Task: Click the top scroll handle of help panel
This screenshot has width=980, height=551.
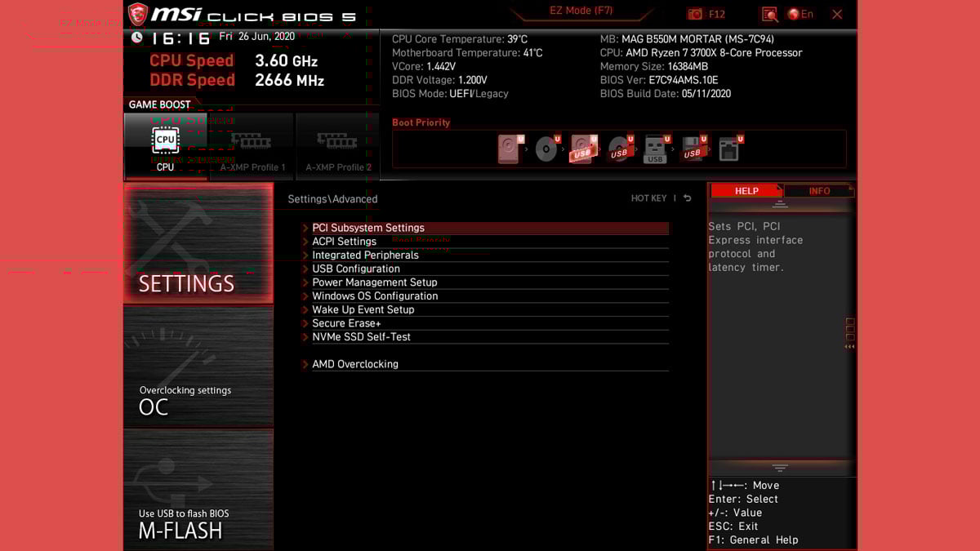Action: tap(780, 204)
